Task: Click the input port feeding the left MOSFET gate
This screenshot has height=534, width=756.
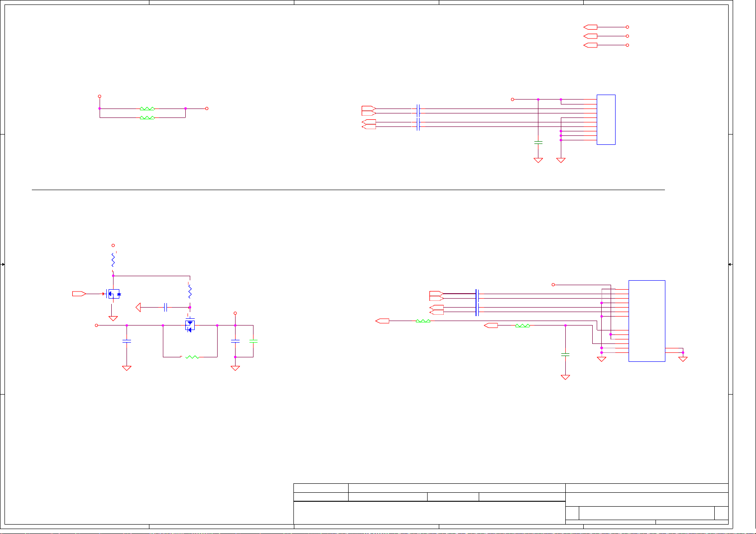Action: 79,294
